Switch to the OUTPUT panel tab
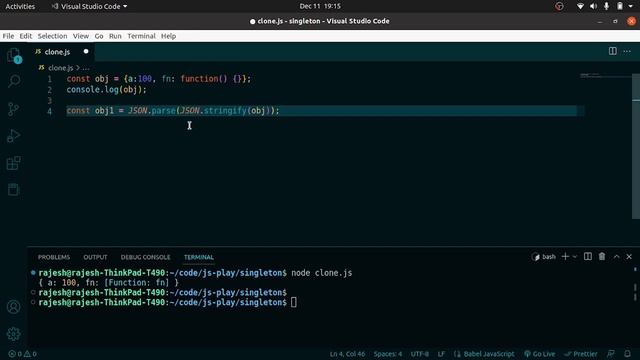640x360 pixels. pos(95,257)
